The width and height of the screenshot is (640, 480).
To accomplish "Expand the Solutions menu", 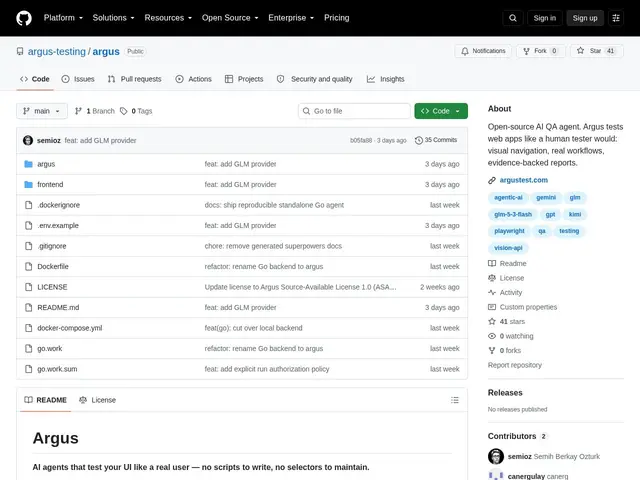I will [x=113, y=18].
